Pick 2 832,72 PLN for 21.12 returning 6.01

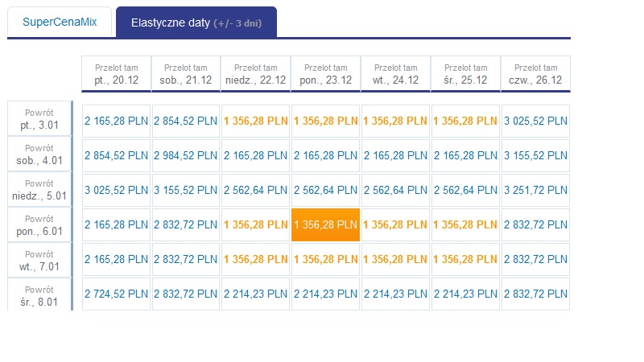[x=186, y=224]
